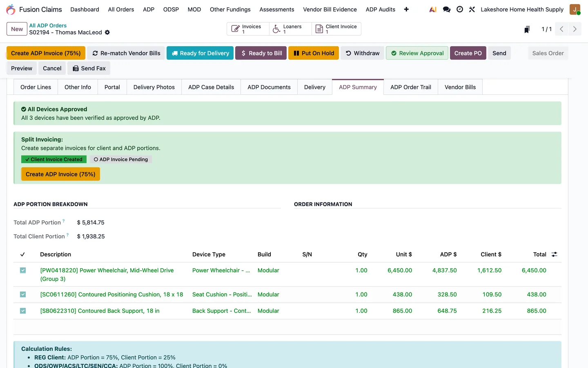Open Vendor Bill Evidence menu
The image size is (588, 368).
tap(330, 9)
